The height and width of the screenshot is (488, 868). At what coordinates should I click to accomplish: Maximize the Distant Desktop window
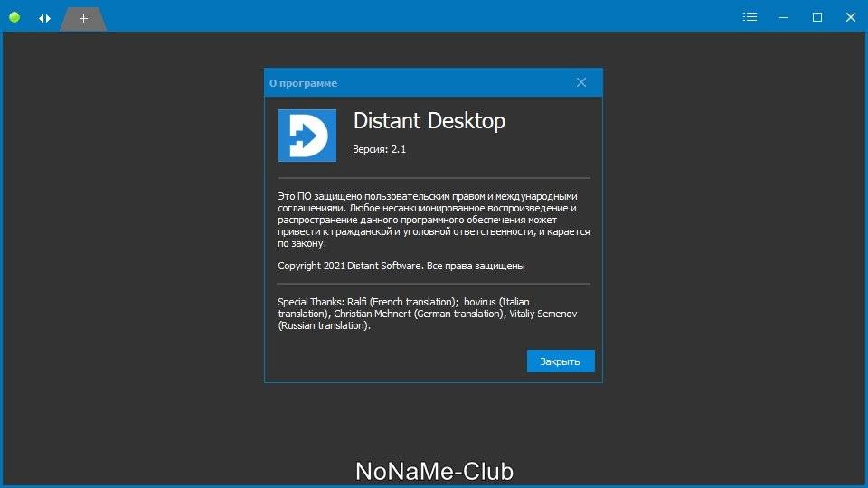pos(817,17)
